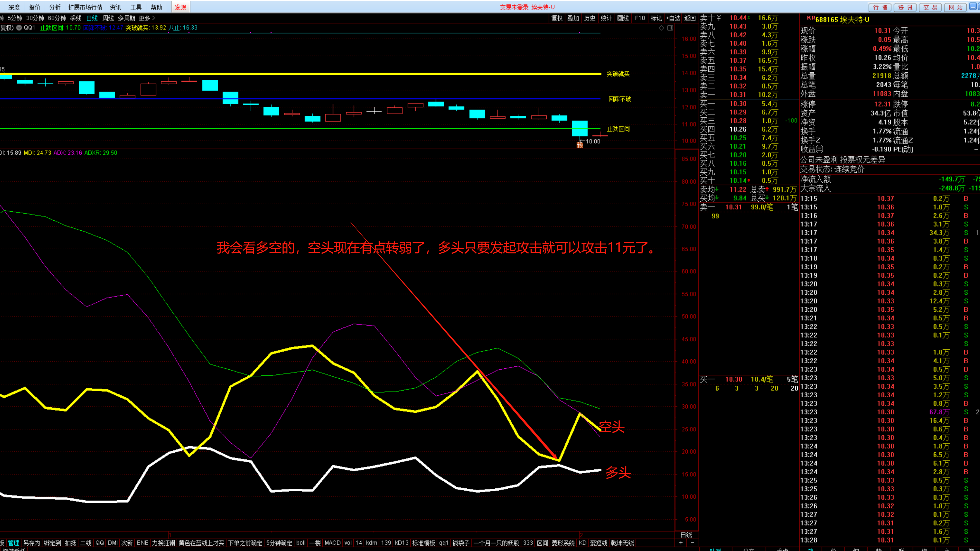The width and height of the screenshot is (980, 551).
Task: Toggle the 叠加 overlay option in toolbar
Action: click(573, 18)
